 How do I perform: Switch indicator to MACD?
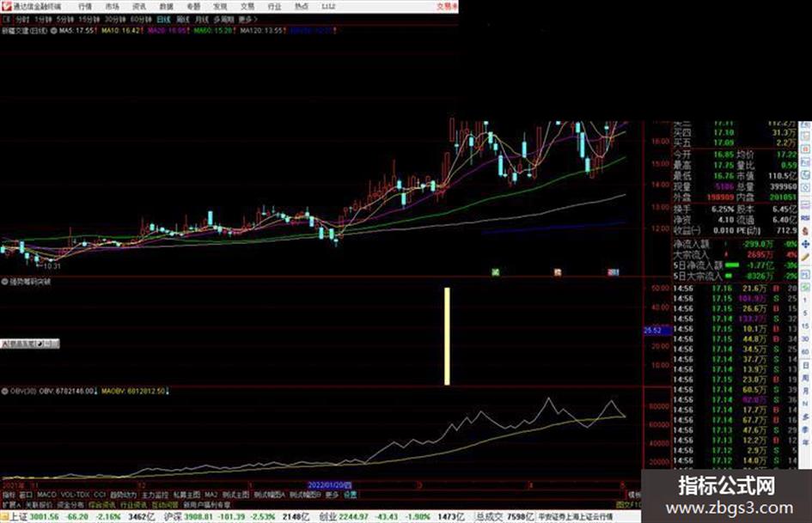[46, 495]
